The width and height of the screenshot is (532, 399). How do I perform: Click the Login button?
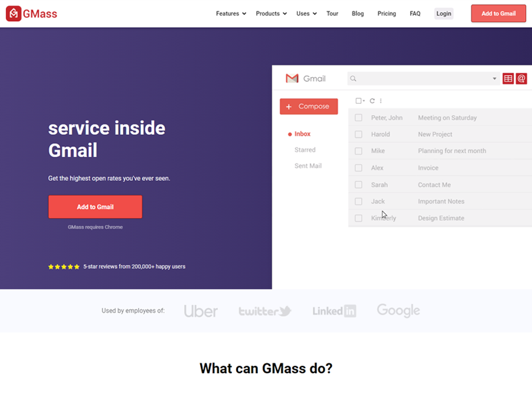tap(444, 13)
